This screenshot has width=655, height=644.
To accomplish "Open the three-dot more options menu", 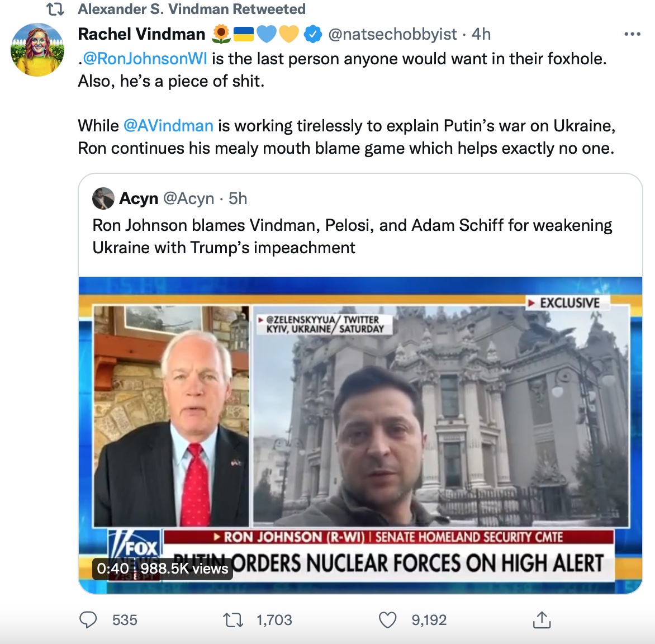I will [632, 34].
